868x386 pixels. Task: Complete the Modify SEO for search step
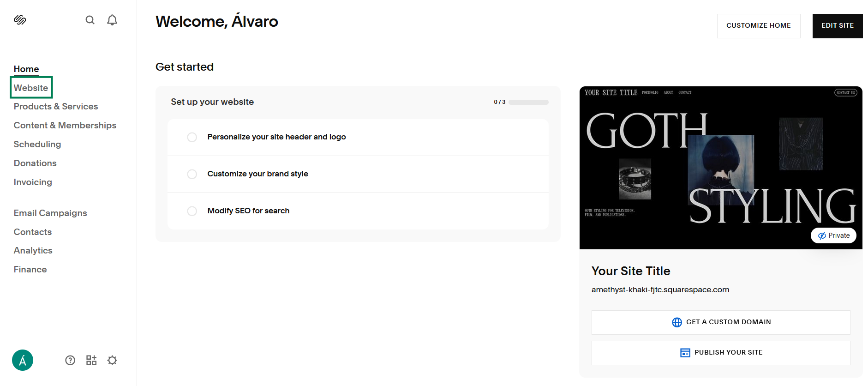click(x=192, y=211)
